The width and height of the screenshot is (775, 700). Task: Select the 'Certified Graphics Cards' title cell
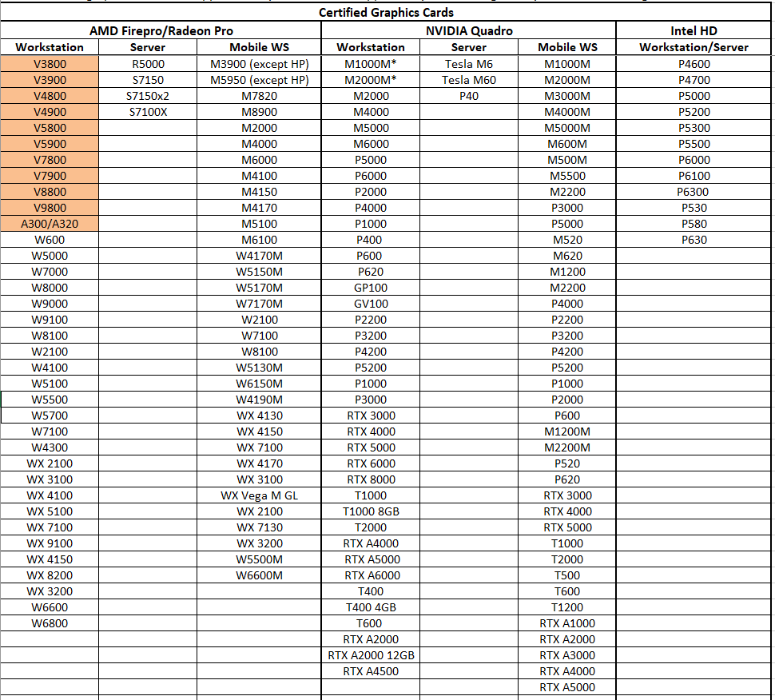click(x=386, y=12)
